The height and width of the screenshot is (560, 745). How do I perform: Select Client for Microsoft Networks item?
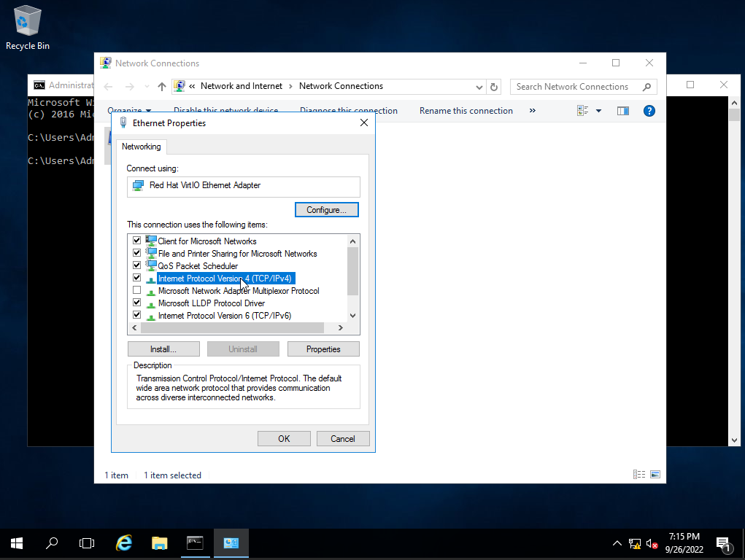207,241
